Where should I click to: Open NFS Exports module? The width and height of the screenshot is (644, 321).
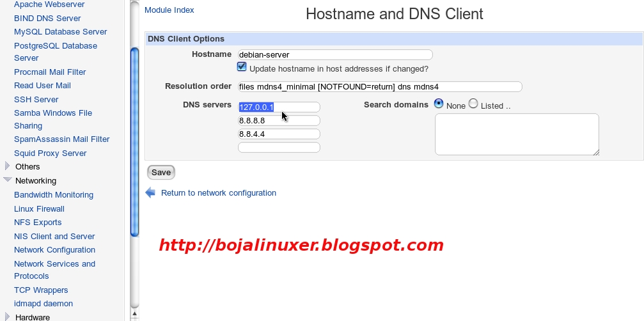[38, 222]
